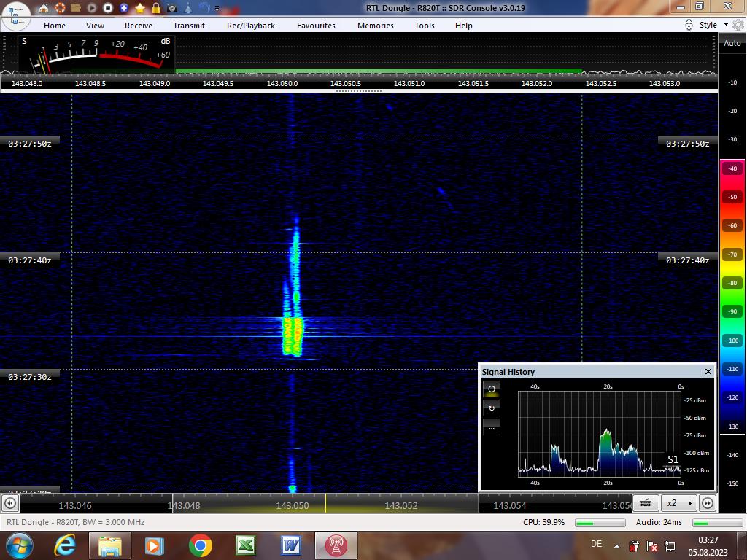This screenshot has height=560, width=747.
Task: Open Word from the taskbar
Action: coord(290,545)
